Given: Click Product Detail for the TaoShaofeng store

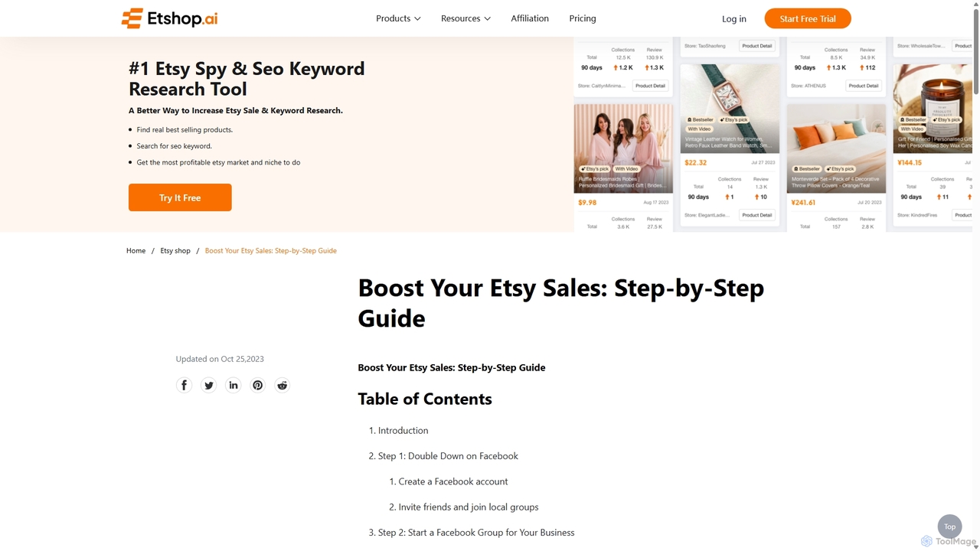Looking at the screenshot, I should coord(756,46).
